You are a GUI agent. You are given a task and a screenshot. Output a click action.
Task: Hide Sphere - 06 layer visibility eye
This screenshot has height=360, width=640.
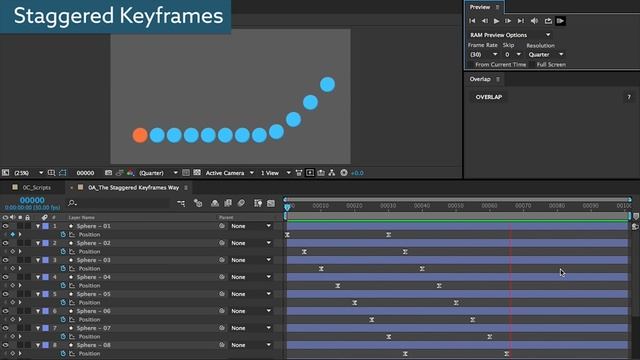(x=5, y=311)
